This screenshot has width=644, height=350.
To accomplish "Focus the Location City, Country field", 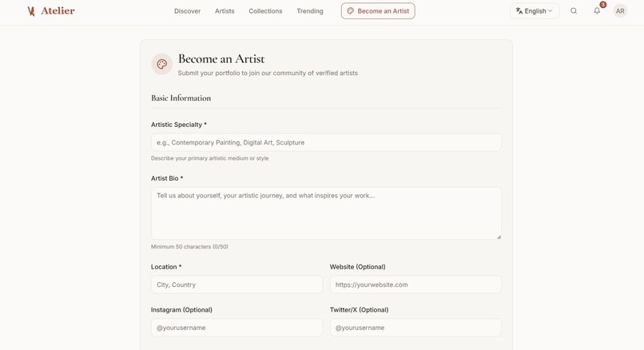I will point(237,284).
